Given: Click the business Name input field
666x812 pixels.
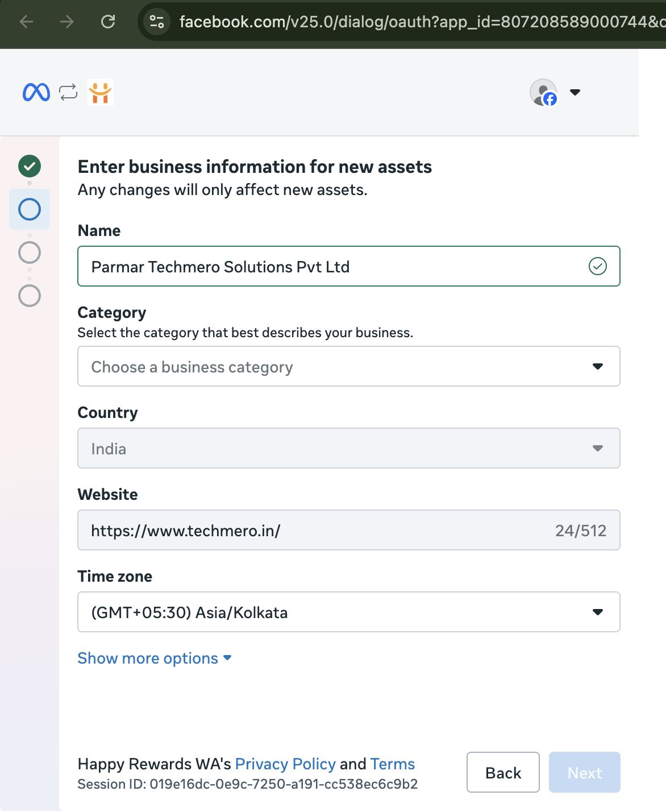Looking at the screenshot, I should pos(348,266).
